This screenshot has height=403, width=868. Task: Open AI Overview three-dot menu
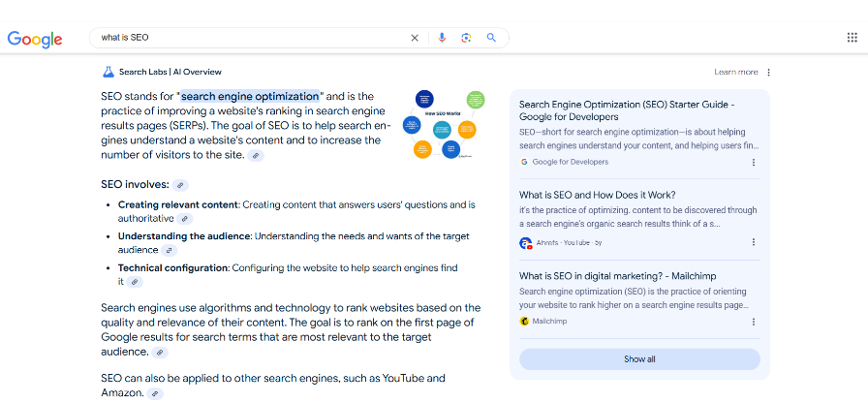[x=768, y=73]
